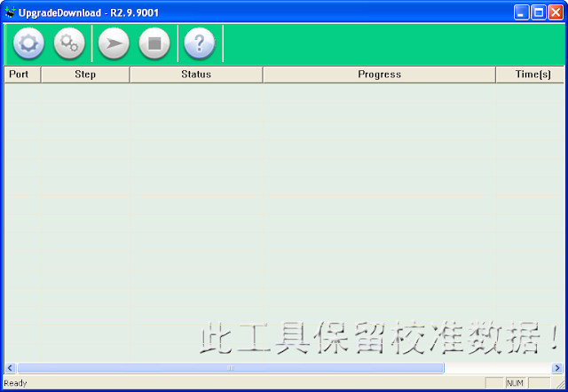Click the Time(s) column header
Screen dimensions: 568x392
point(530,74)
